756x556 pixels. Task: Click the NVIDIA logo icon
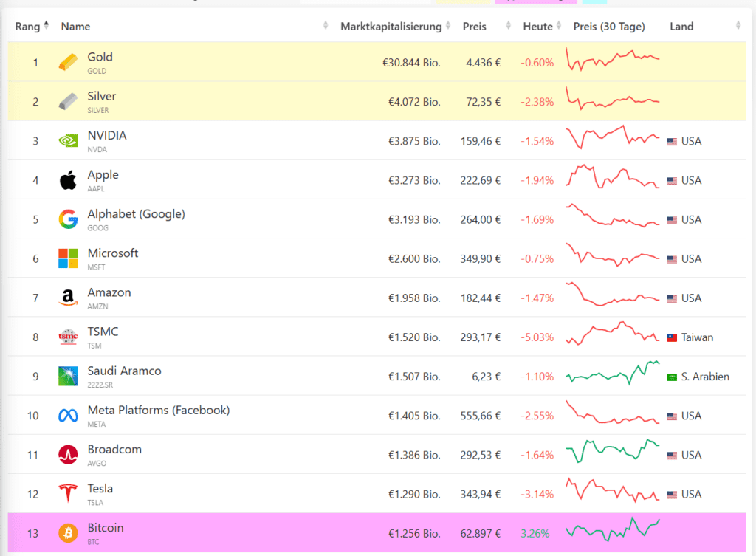coord(68,140)
